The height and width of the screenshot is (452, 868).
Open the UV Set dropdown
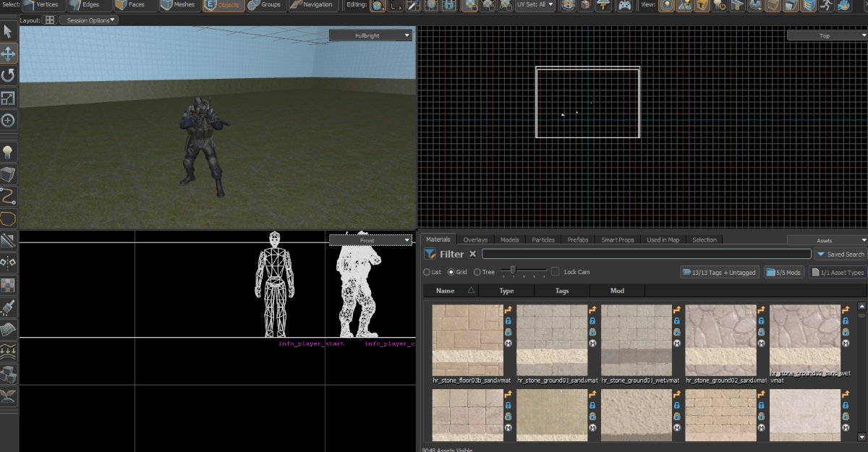coord(536,5)
